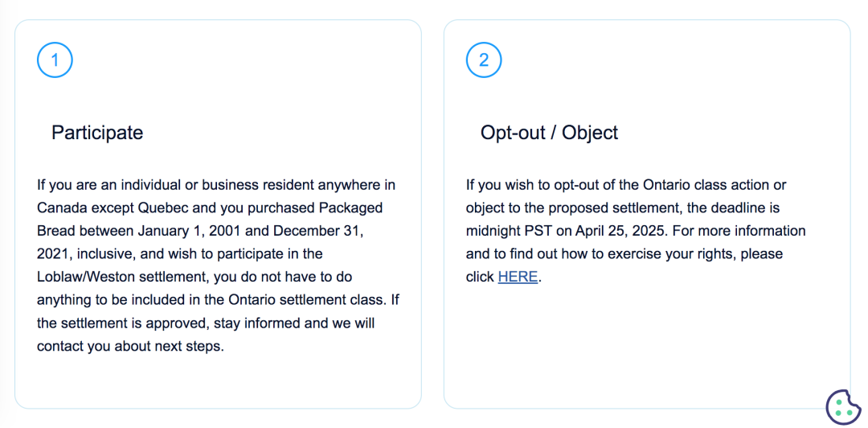Click the circled number 2 icon

coord(484,60)
